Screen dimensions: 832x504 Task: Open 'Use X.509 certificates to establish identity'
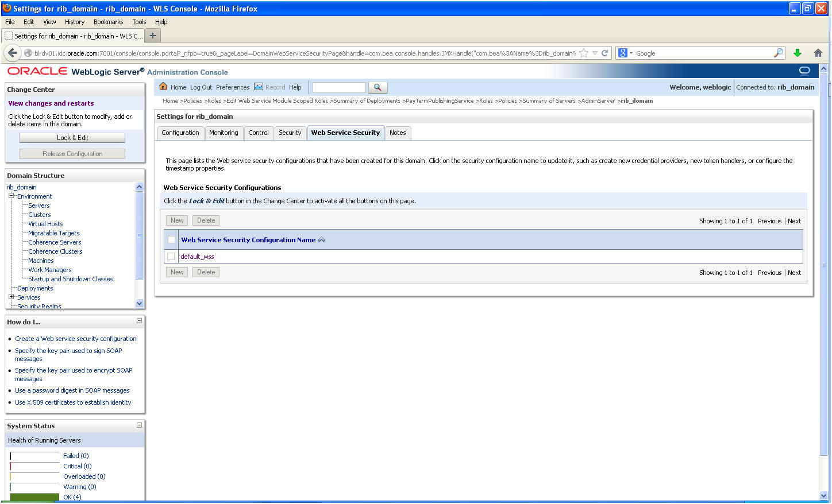pos(73,402)
